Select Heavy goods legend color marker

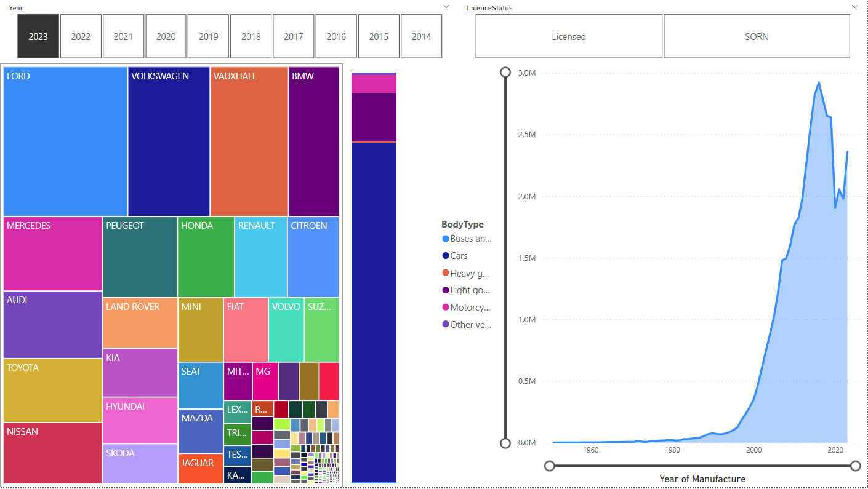point(446,273)
